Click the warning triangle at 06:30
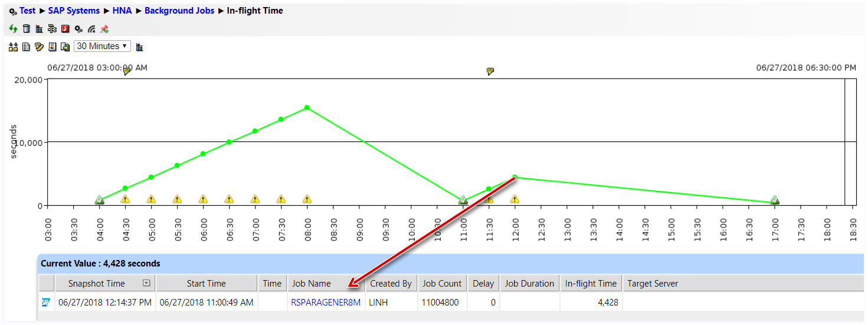 [x=229, y=200]
